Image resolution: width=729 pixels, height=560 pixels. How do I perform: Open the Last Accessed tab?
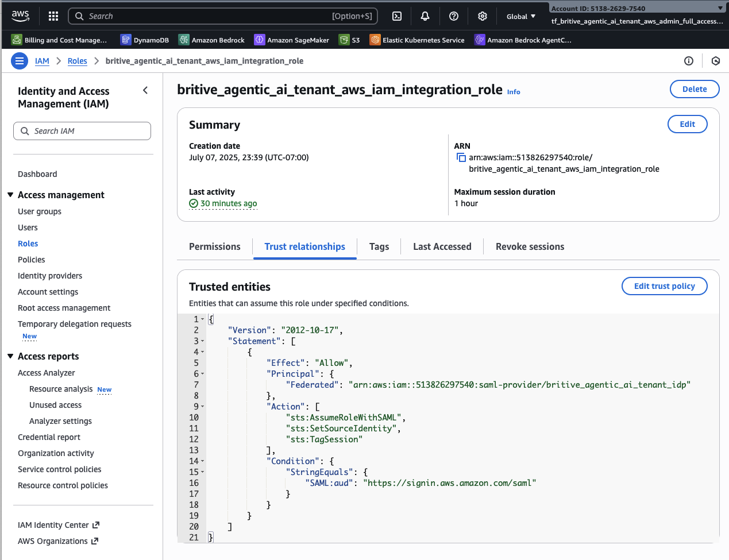[442, 246]
